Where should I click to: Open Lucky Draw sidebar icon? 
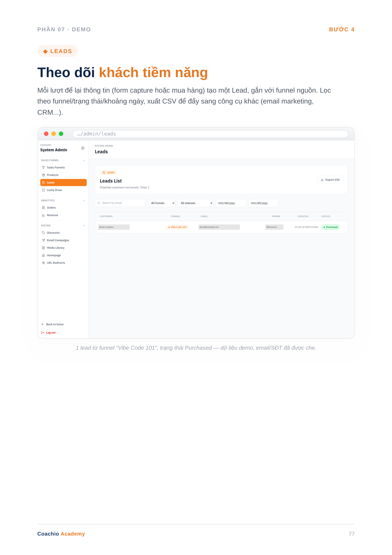[x=43, y=190]
